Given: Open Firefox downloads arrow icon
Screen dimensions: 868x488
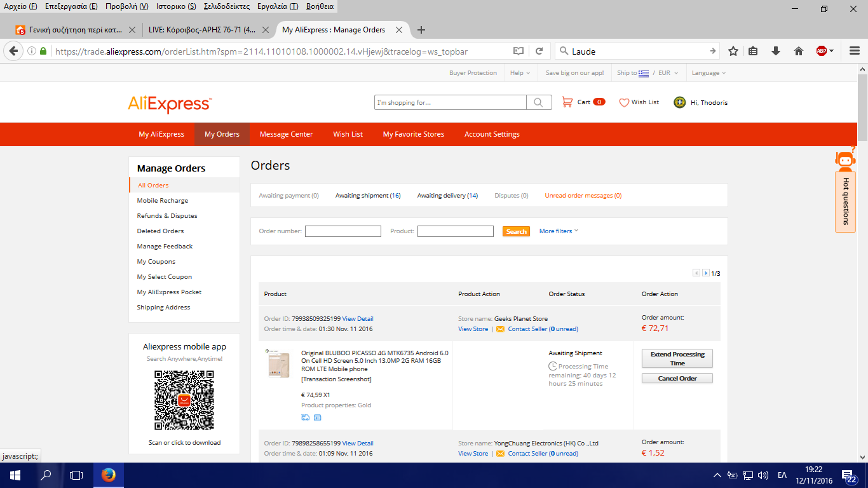Looking at the screenshot, I should (776, 51).
